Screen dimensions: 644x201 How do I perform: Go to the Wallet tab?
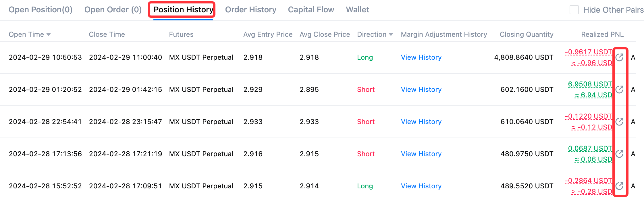[358, 10]
